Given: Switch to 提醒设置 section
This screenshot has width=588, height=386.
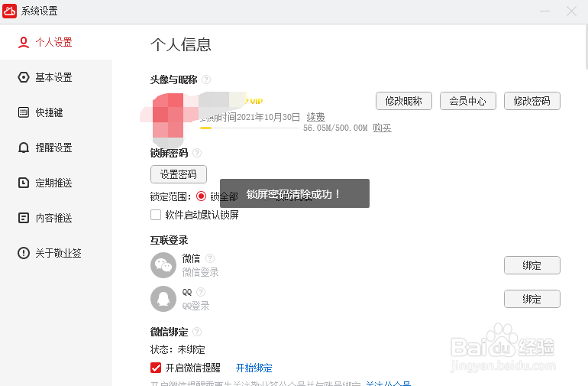Looking at the screenshot, I should pyautogui.click(x=53, y=148).
